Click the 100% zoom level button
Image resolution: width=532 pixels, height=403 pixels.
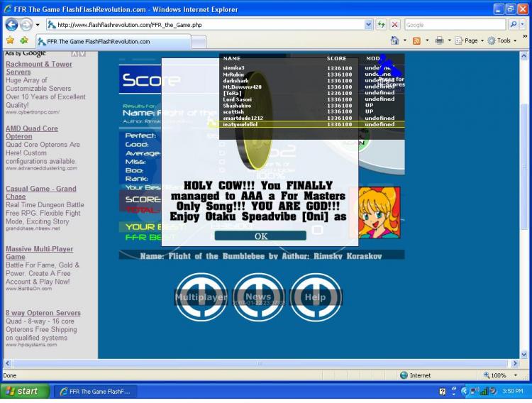click(495, 375)
